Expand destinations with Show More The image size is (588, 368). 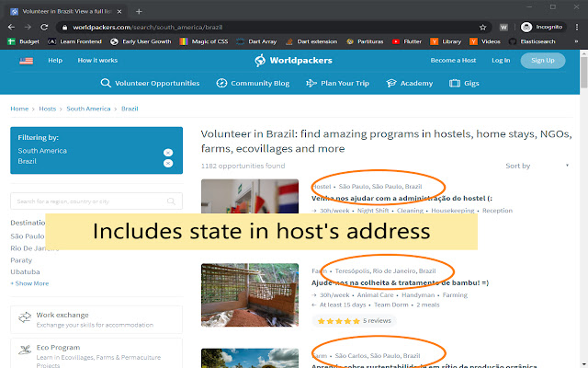(29, 283)
